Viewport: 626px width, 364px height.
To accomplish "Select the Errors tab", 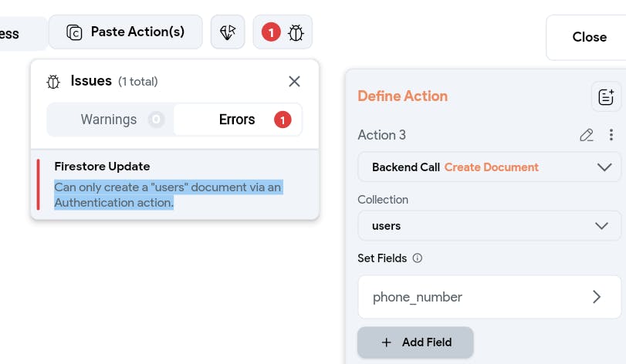I will tap(238, 120).
